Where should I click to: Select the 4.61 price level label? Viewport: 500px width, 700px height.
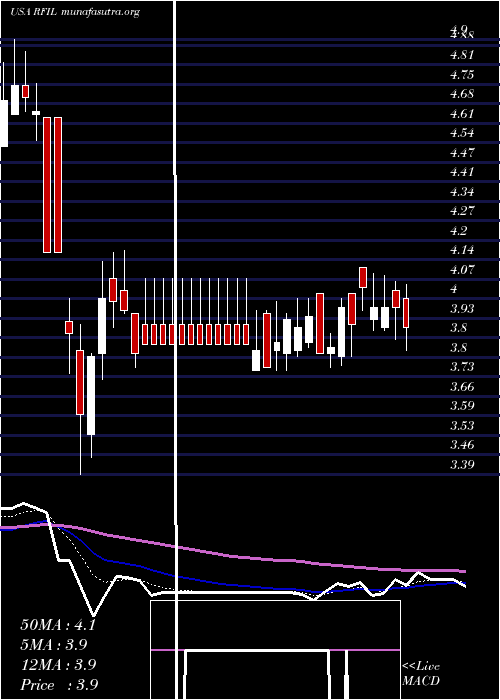pyautogui.click(x=462, y=113)
